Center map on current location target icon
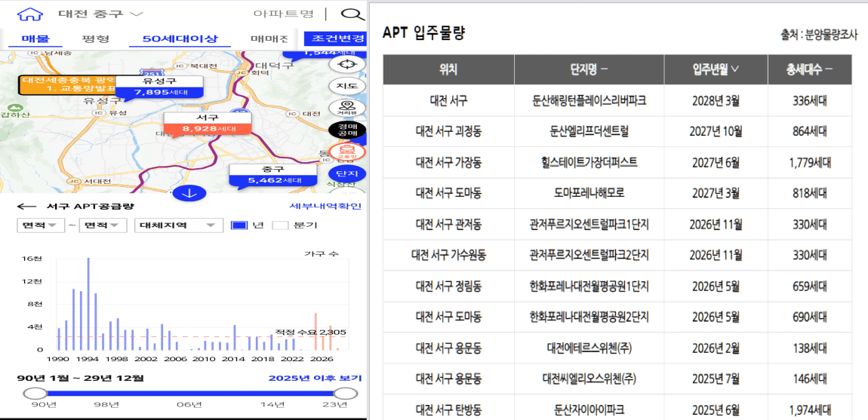This screenshot has width=868, height=420. (x=347, y=64)
